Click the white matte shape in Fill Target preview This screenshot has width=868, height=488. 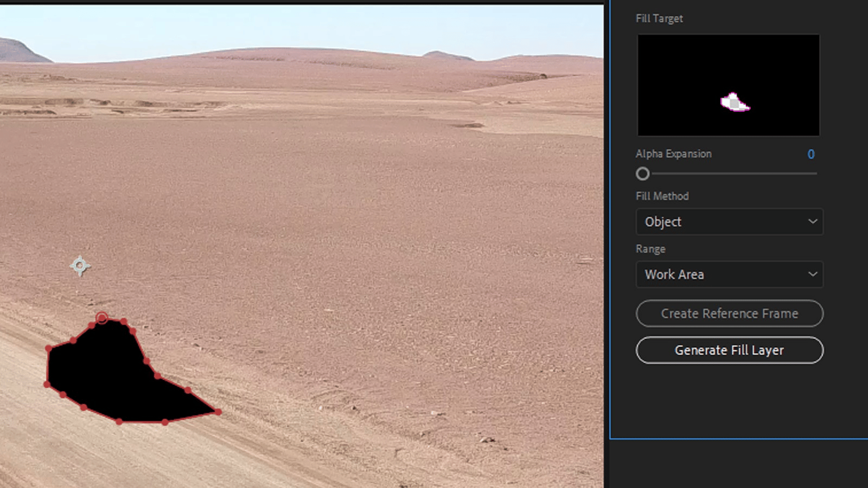tap(733, 102)
